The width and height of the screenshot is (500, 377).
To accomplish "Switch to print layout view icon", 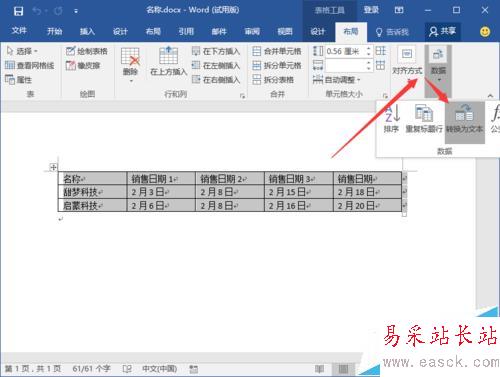I will click(343, 369).
